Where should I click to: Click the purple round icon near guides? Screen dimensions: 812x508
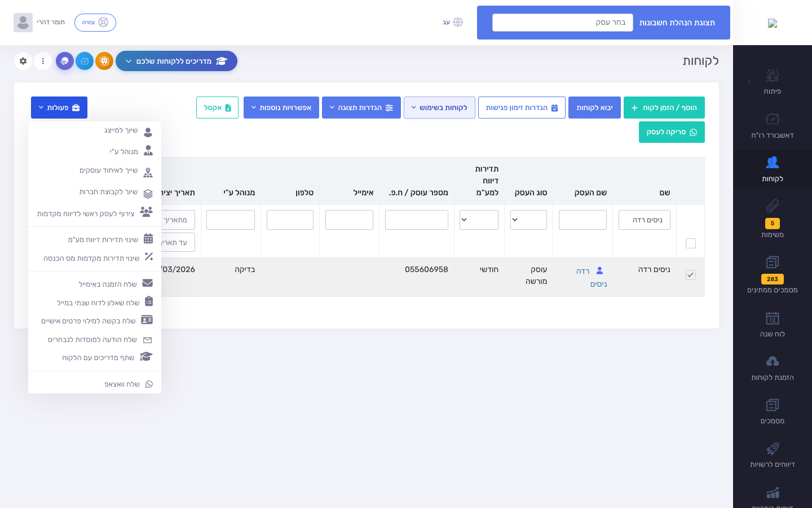tap(65, 61)
